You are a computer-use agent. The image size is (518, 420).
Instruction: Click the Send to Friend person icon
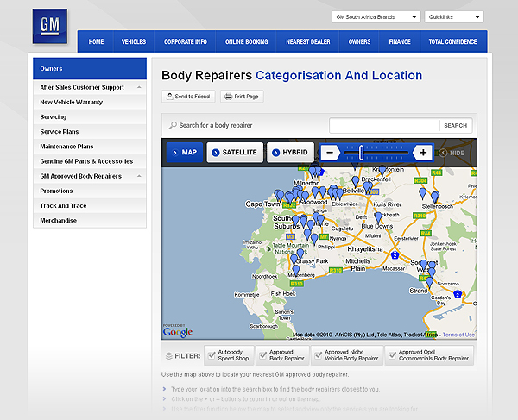(169, 97)
